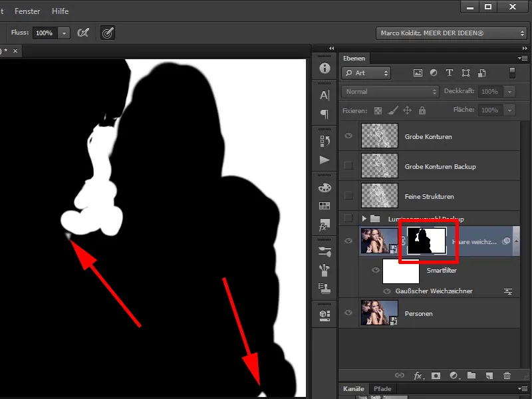
Task: Add a layer mask button
Action: pyautogui.click(x=436, y=376)
